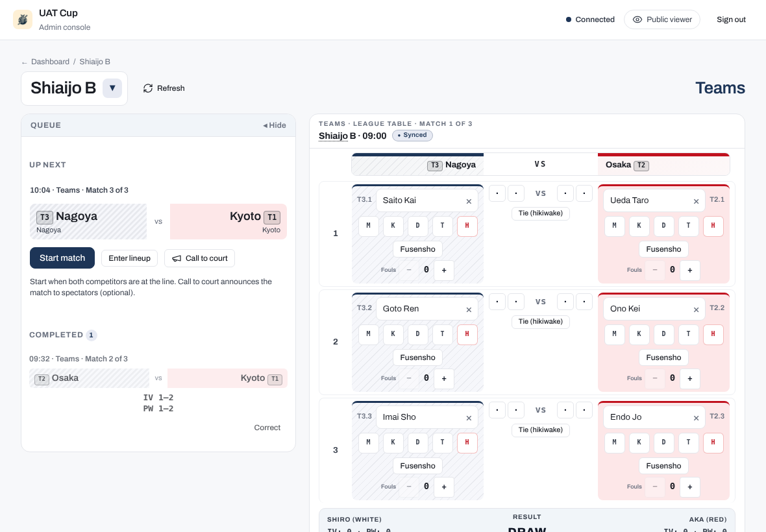This screenshot has height=532, width=766.
Task: Click the UAT Cup logo icon
Action: click(x=23, y=19)
